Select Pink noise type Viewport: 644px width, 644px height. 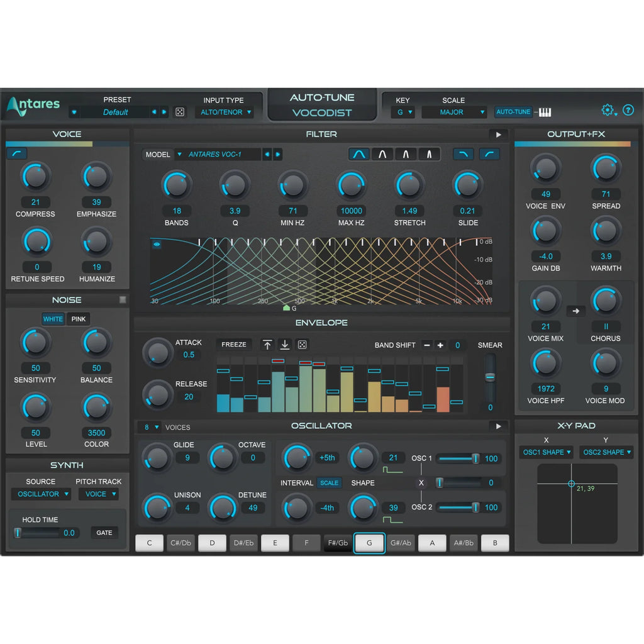[79, 319]
